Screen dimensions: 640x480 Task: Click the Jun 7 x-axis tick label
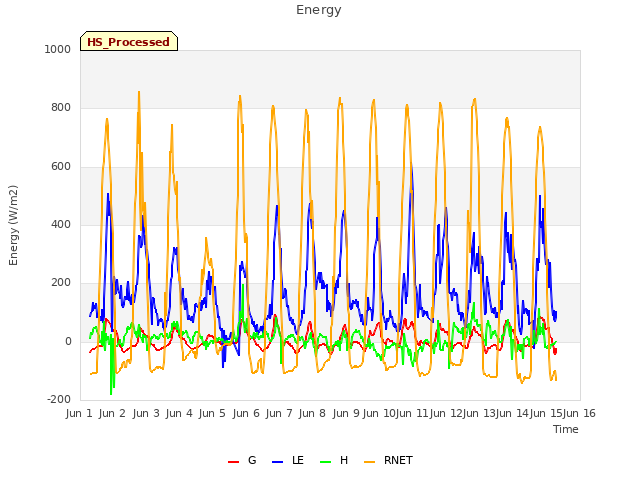pyautogui.click(x=279, y=413)
